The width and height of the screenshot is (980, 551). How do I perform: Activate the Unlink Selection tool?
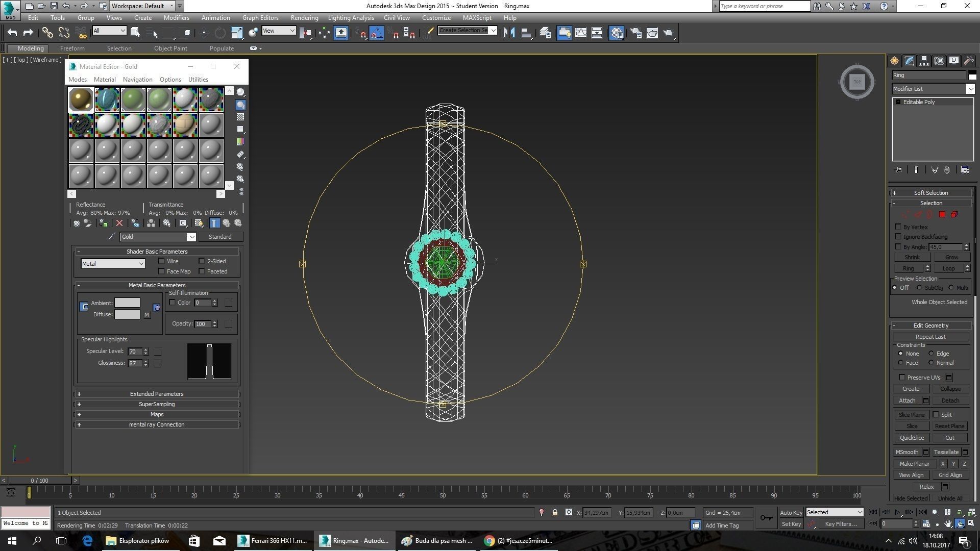click(x=64, y=33)
